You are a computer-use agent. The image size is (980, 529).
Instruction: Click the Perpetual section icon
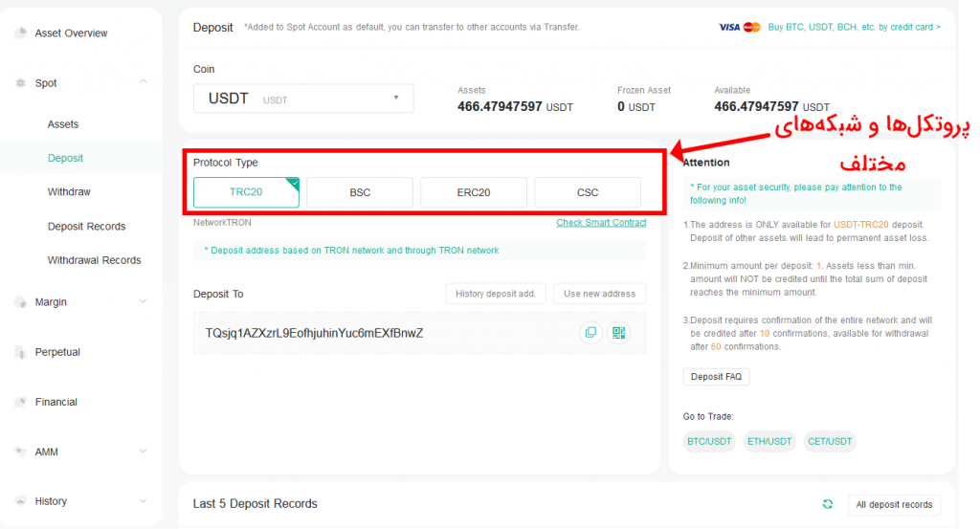point(21,352)
